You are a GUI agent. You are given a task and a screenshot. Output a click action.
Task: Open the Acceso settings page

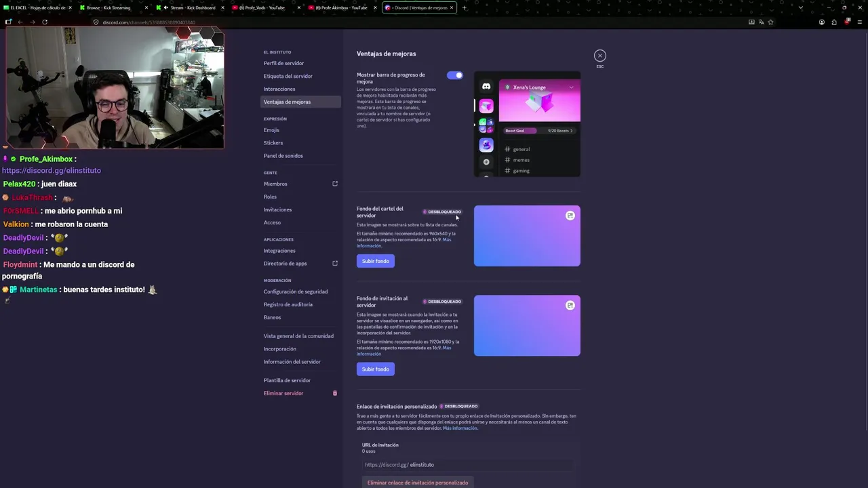300,222
